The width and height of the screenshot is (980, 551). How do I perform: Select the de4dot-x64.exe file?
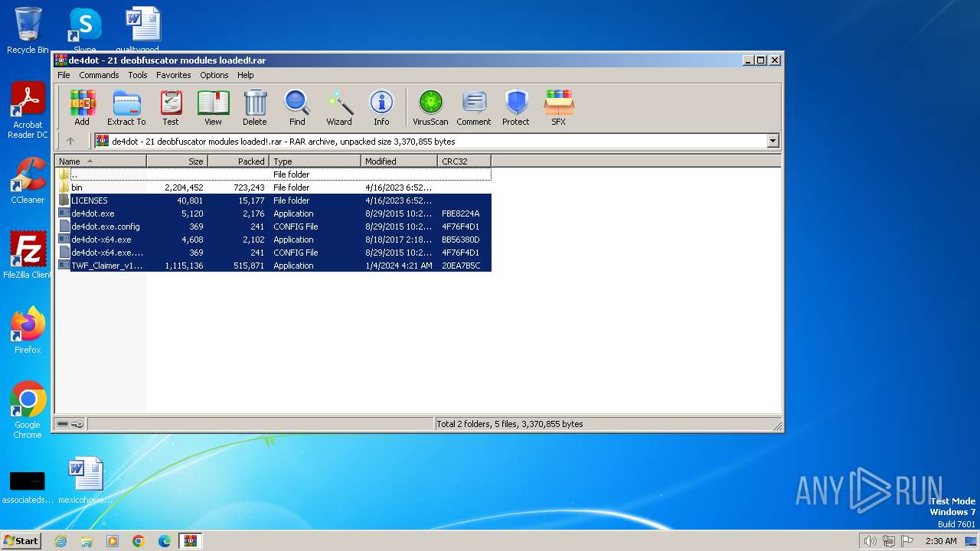click(x=273, y=240)
